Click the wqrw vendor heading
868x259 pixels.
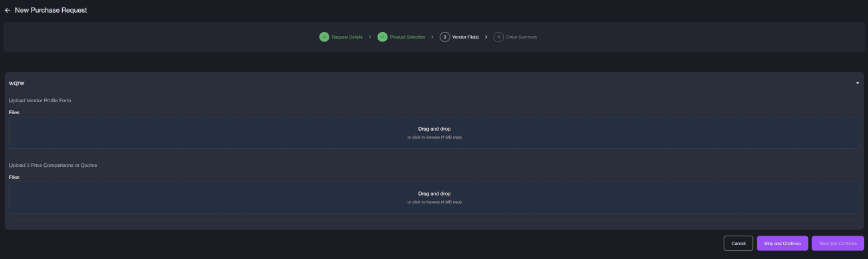coord(17,83)
